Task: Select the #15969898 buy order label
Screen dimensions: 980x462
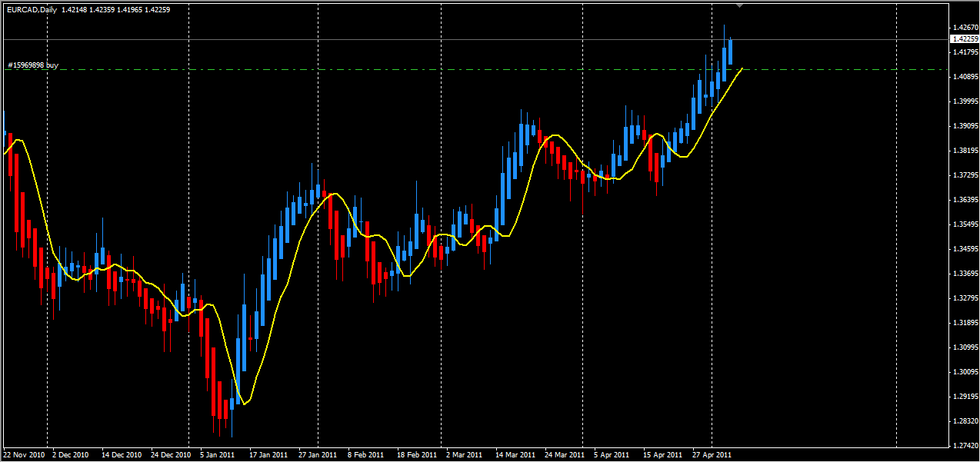Action: pyautogui.click(x=33, y=65)
